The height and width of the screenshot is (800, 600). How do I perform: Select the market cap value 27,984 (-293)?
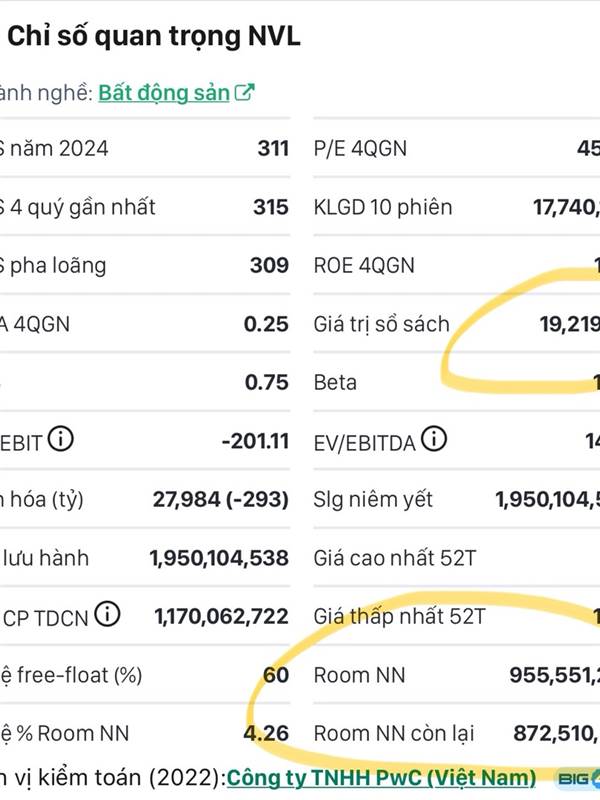(x=220, y=499)
